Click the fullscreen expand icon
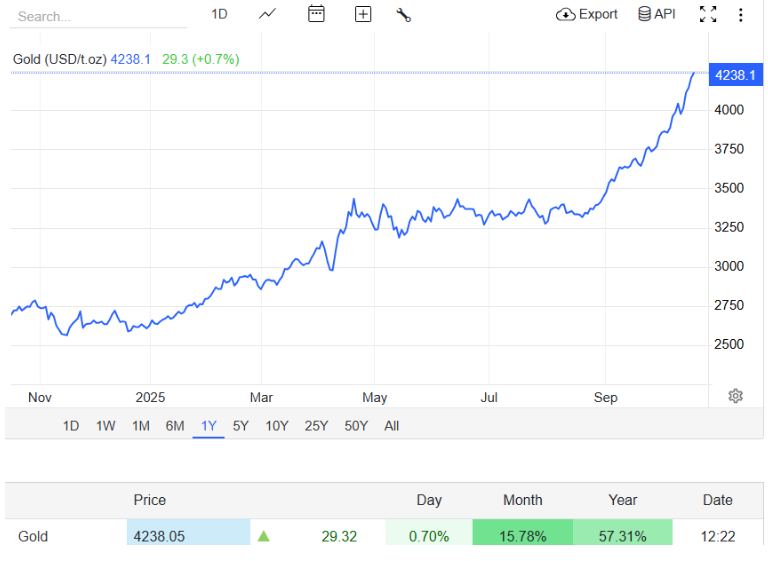This screenshot has width=768, height=561. click(708, 14)
